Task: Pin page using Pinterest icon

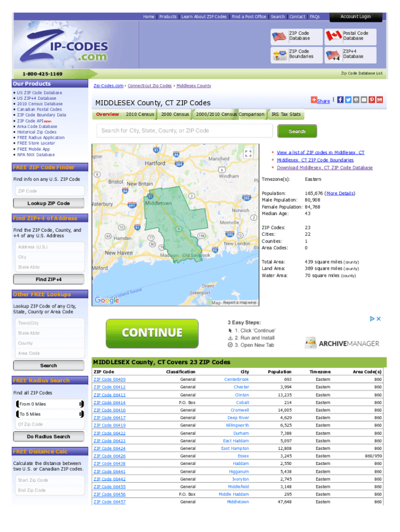Action: point(372,100)
